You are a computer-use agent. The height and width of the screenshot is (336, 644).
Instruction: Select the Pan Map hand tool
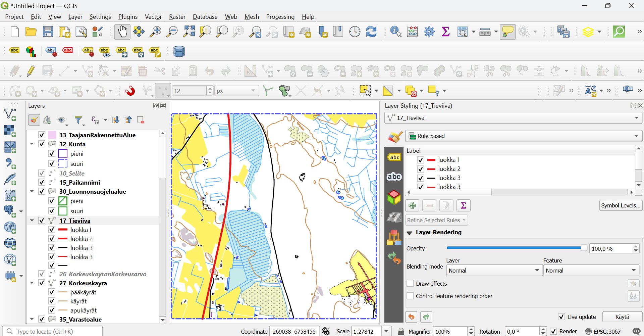click(122, 32)
